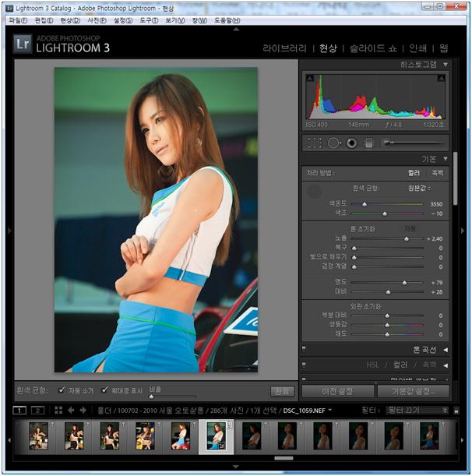472x476 pixels.
Task: Click the 명도 slider track
Action: (387, 283)
